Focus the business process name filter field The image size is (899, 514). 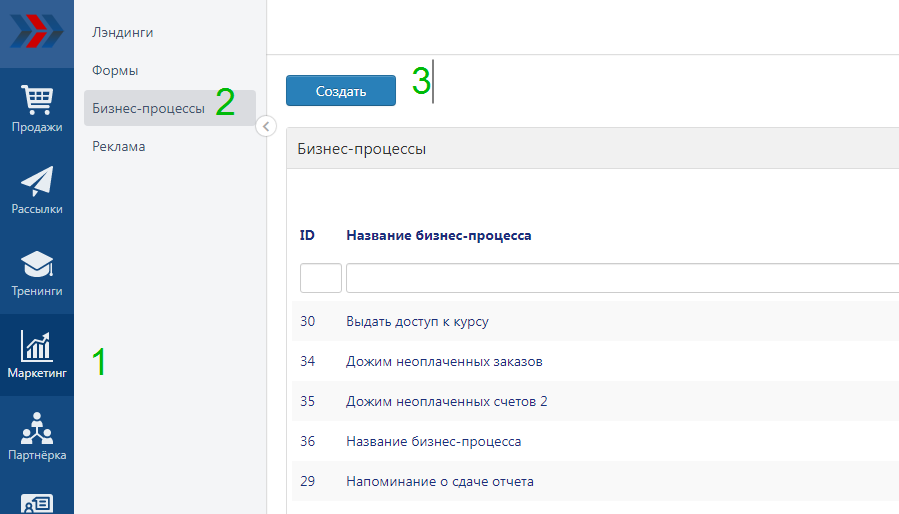620,278
